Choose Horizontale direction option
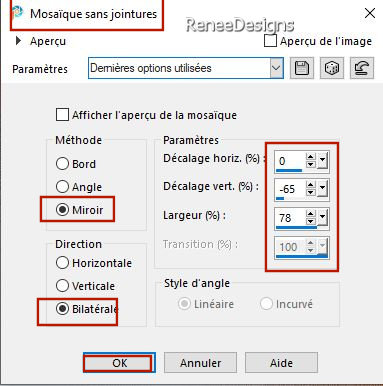The width and height of the screenshot is (383, 386). pyautogui.click(x=62, y=263)
